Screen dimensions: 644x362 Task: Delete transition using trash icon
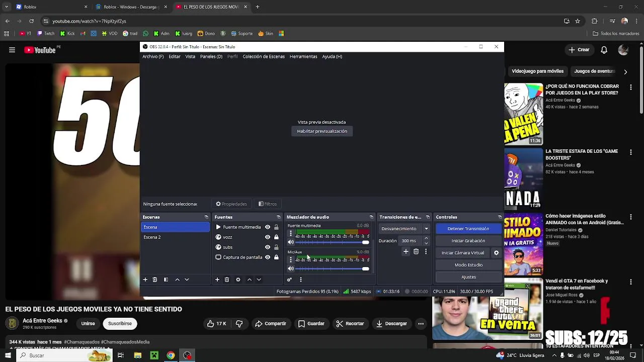pos(416,251)
